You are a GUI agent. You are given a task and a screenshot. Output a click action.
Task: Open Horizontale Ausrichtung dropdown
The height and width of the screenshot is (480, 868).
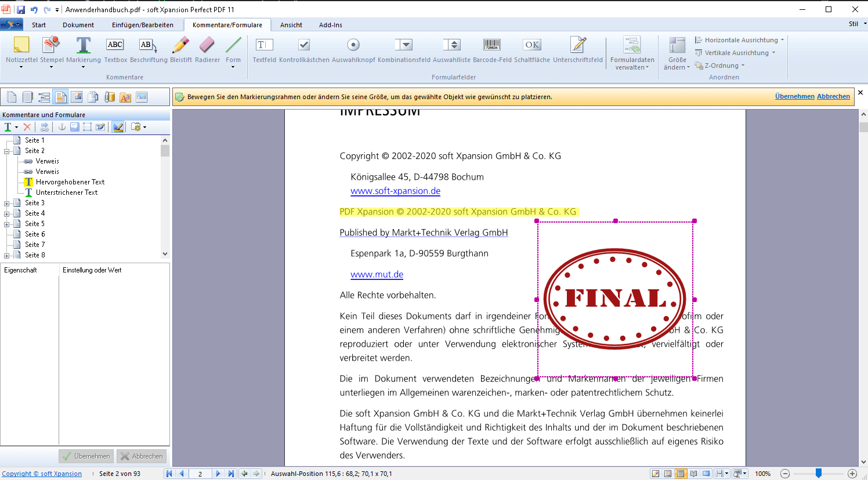[739, 40]
